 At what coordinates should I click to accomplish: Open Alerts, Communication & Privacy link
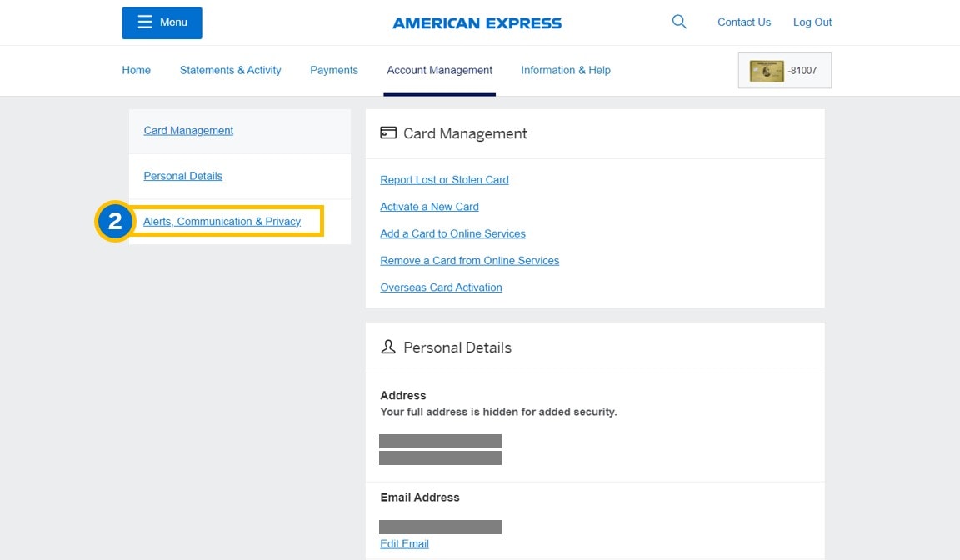click(x=222, y=222)
